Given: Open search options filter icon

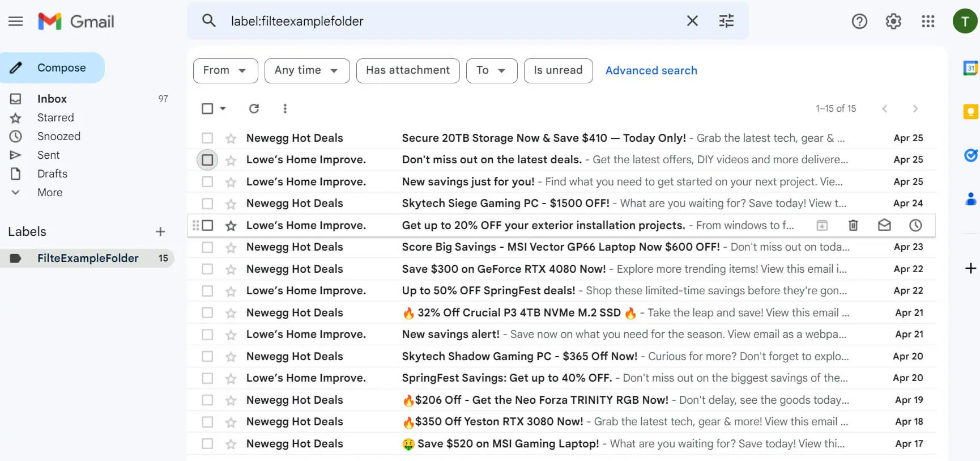Looking at the screenshot, I should click(x=726, y=21).
